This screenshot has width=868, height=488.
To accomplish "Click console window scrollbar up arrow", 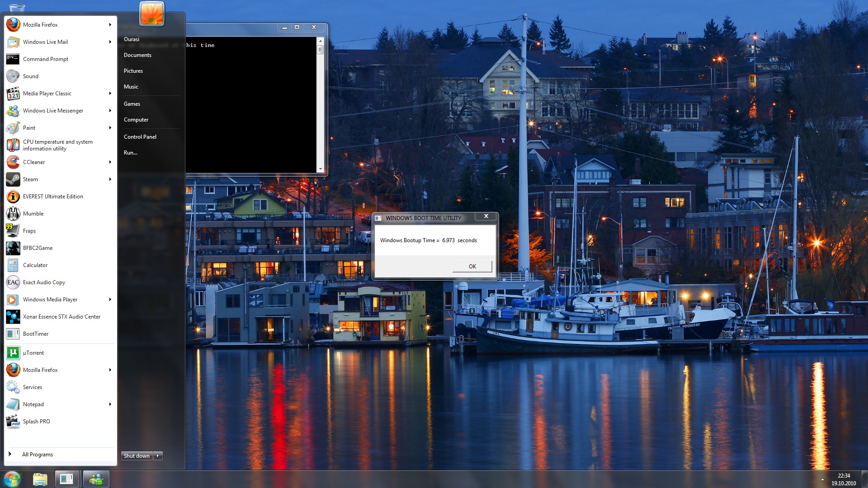I will click(x=321, y=41).
